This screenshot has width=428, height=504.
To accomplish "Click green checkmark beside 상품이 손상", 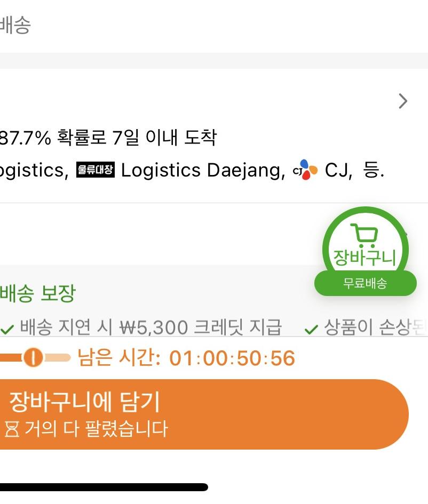I will pos(311,330).
